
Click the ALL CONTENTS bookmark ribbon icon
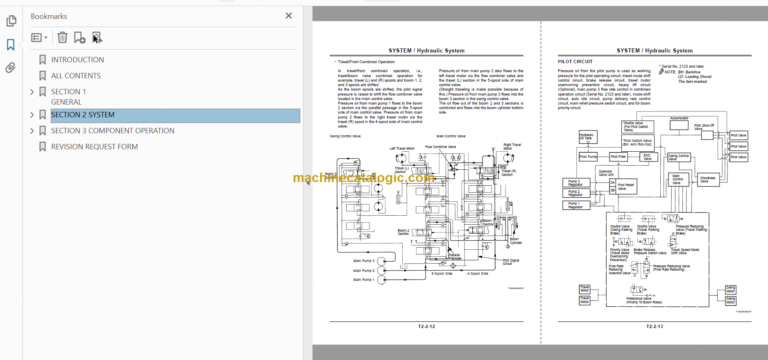[43, 76]
